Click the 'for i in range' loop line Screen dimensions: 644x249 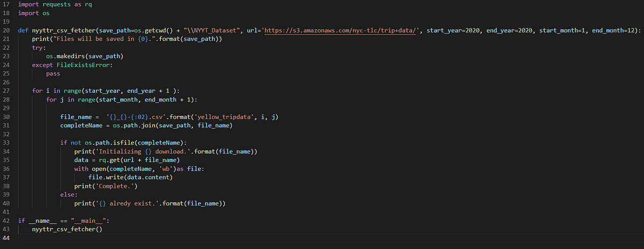106,91
